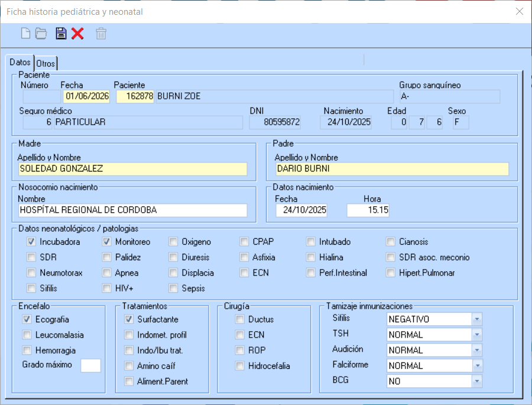The width and height of the screenshot is (532, 405).
Task: Uncheck the Ecografia checkbox
Action: click(27, 319)
